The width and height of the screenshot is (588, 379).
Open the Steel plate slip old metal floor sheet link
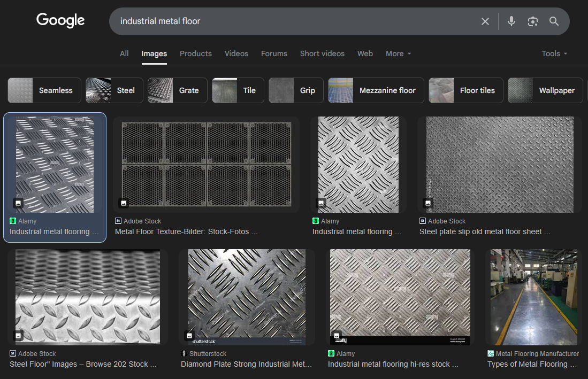pyautogui.click(x=485, y=231)
